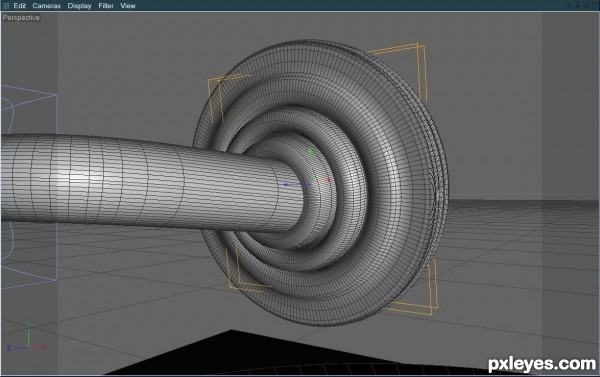
Task: Click the Perspective viewport label
Action: pyautogui.click(x=21, y=18)
